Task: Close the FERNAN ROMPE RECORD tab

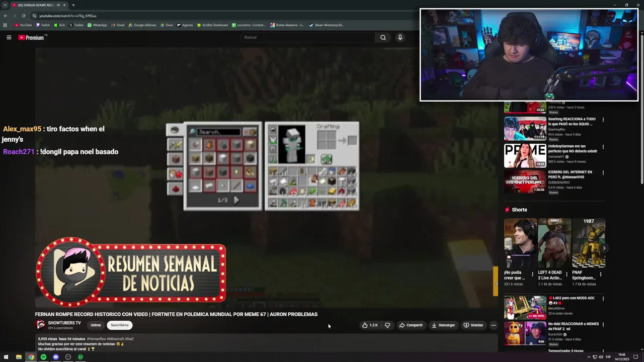Action: click(64, 5)
